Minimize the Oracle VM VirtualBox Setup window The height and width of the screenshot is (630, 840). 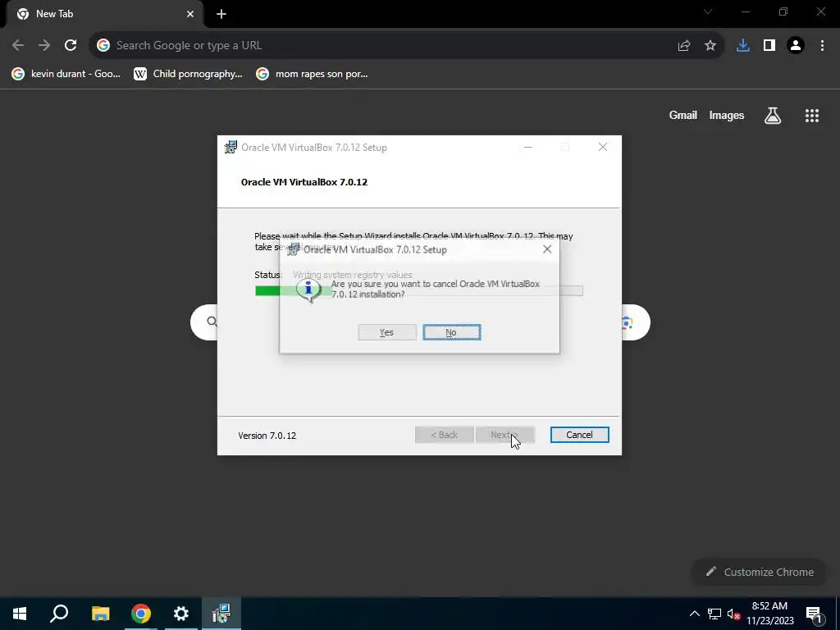coord(528,148)
